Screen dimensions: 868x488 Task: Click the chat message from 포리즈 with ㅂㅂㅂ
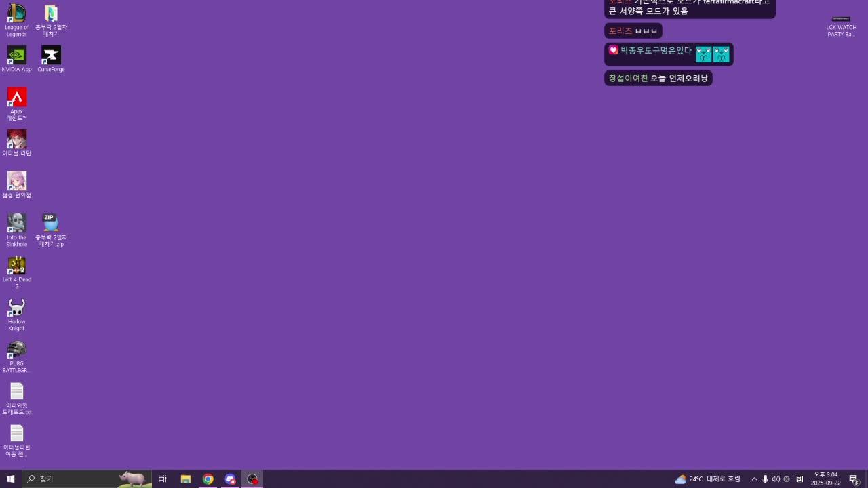[633, 30]
